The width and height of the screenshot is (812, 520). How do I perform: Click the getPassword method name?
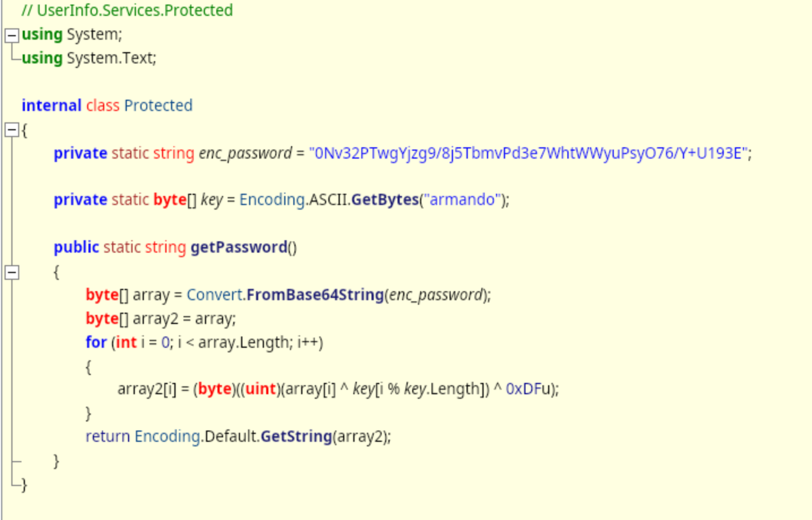[239, 248]
